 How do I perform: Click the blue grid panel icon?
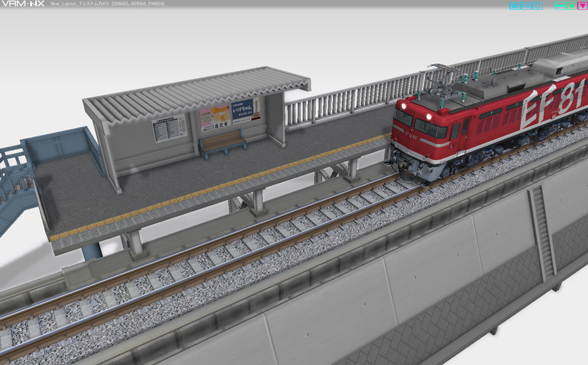tap(515, 6)
